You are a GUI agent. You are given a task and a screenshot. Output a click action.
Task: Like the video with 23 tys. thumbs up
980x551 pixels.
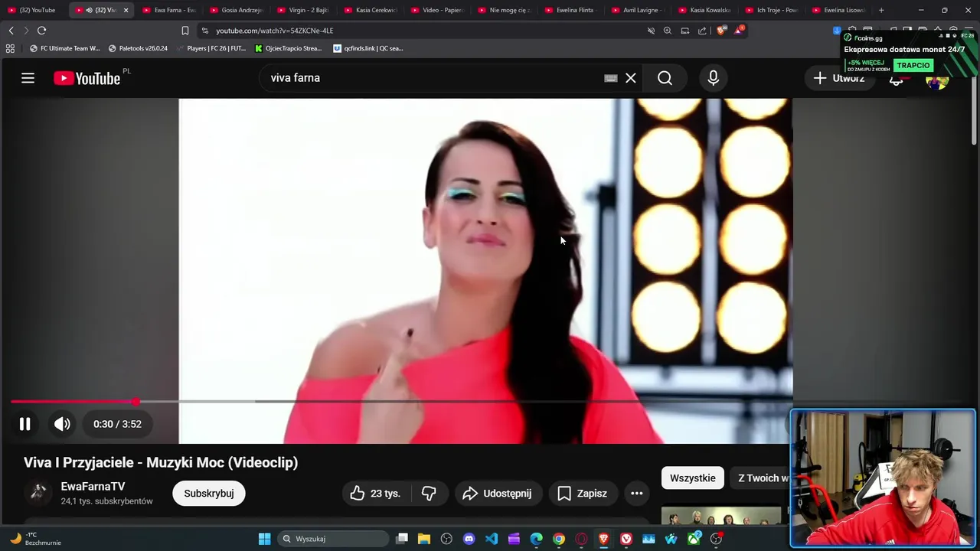point(376,494)
